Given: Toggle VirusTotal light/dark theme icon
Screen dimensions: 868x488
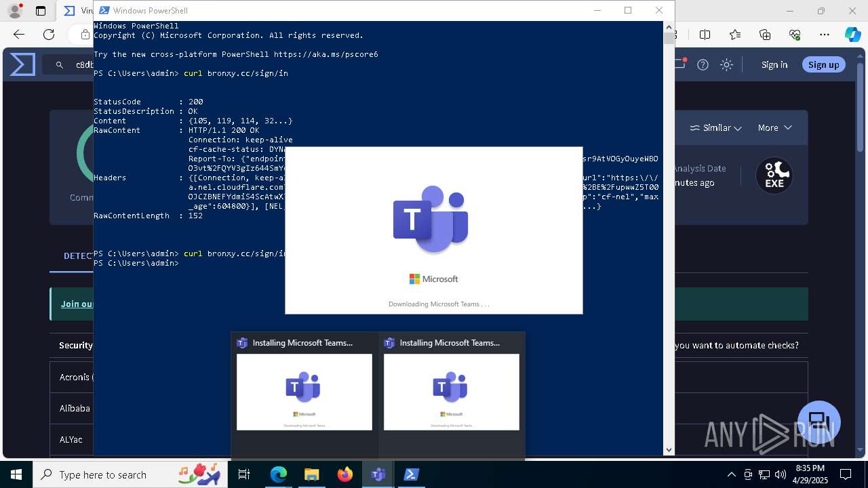Looking at the screenshot, I should (727, 64).
